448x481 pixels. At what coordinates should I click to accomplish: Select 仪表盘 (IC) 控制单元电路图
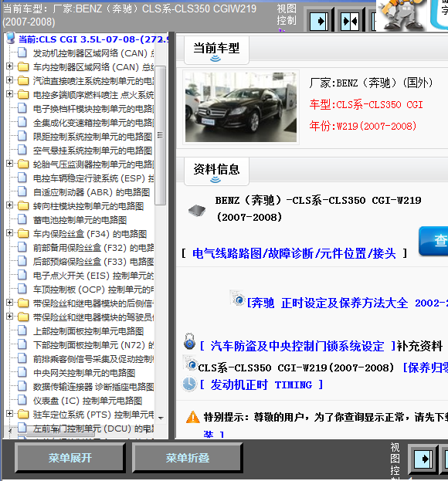tap(87, 401)
